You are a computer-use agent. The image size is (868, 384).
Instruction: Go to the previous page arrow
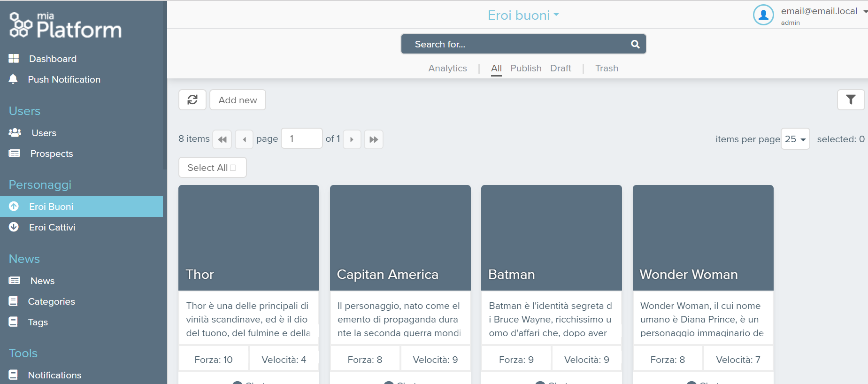pyautogui.click(x=244, y=139)
